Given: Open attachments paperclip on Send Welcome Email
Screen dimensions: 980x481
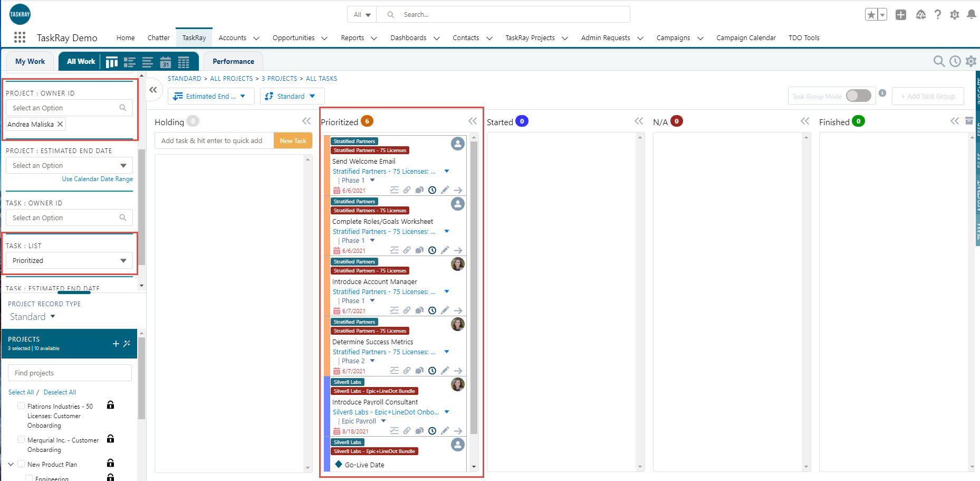Looking at the screenshot, I should pos(407,190).
